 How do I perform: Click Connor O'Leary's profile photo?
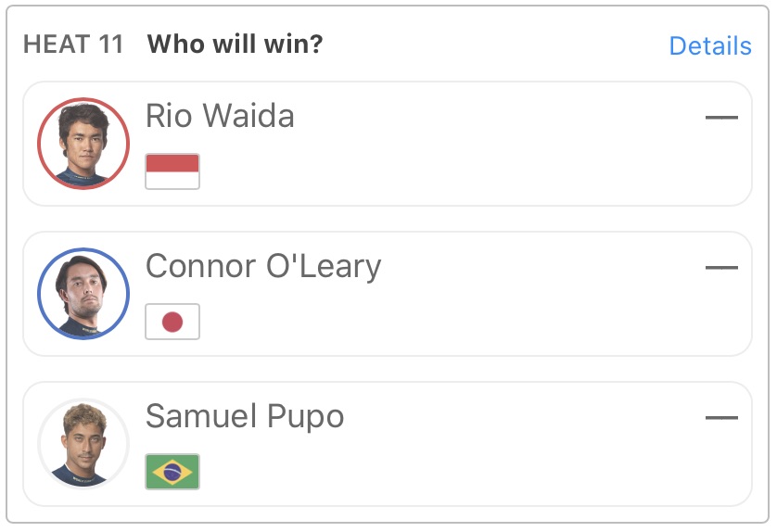point(83,294)
